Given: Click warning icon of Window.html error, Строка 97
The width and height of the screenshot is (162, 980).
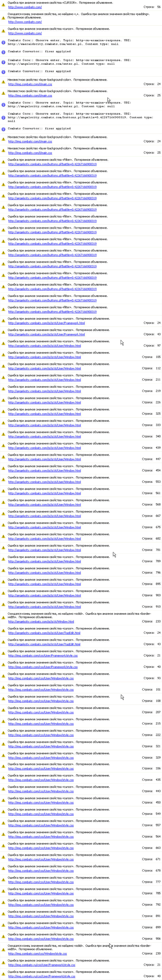Looking at the screenshot, I should (x=3, y=344).
